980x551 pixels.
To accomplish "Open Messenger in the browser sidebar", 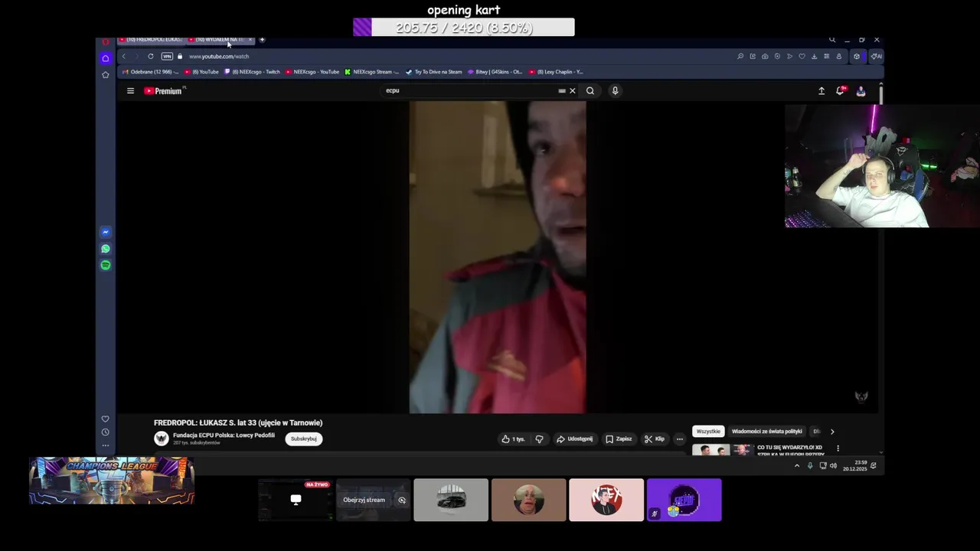I will 106,232.
